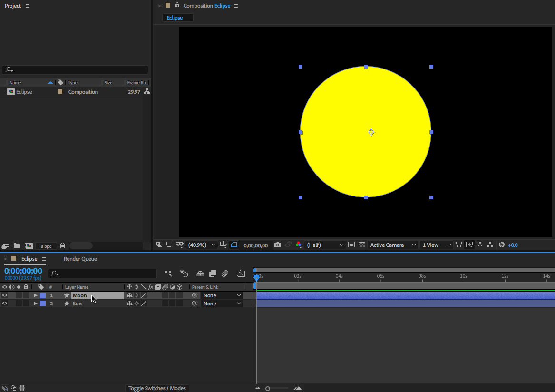This screenshot has height=392, width=555.
Task: Open the magnification ratio dropdown (40.9%)
Action: pos(202,245)
